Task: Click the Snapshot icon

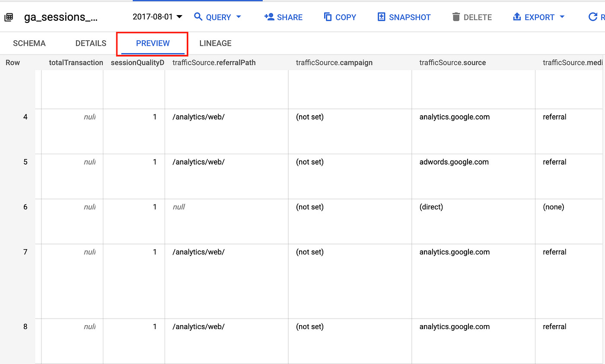Action: tap(381, 17)
